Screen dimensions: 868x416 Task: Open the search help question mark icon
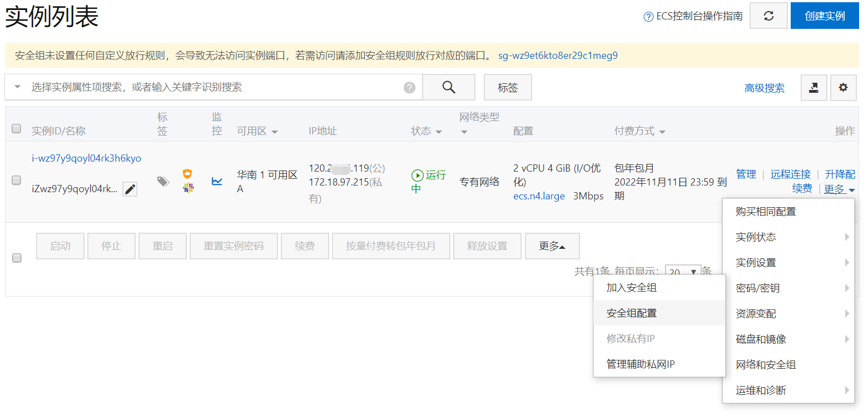tap(409, 88)
